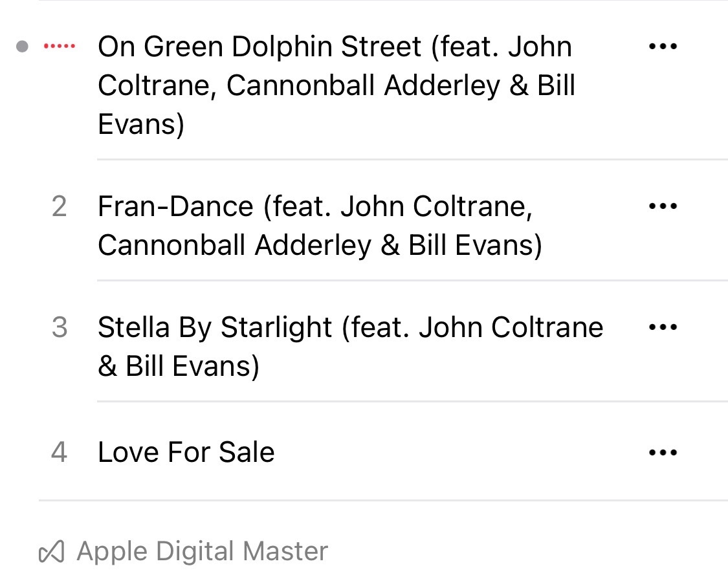Select the Stella By Starlight song title
728x579 pixels.
(x=215, y=327)
